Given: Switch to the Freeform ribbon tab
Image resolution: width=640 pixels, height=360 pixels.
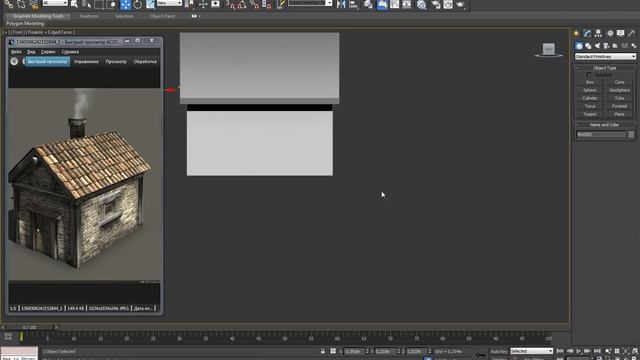Looking at the screenshot, I should [x=89, y=16].
